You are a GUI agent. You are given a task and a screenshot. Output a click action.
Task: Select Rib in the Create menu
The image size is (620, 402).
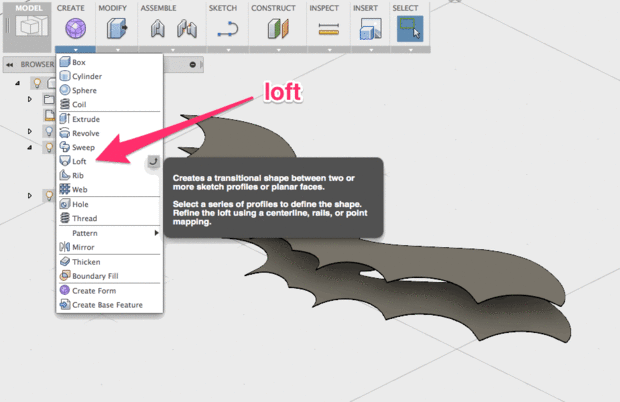110,176
